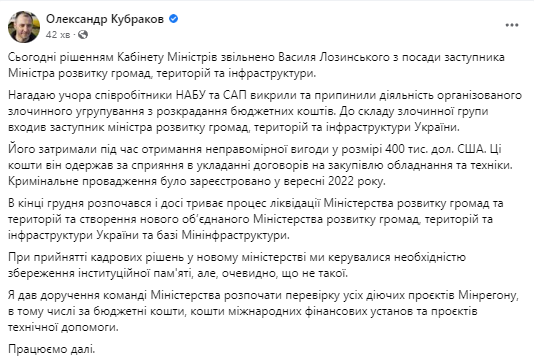Screen dimensions: 534x360
Task: Open the three-dots post options menu
Action: 512,25
